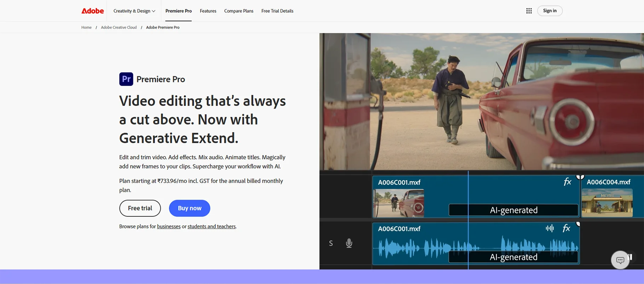Click the Premiere Pro Pr logo icon
644x284 pixels.
[x=126, y=79]
